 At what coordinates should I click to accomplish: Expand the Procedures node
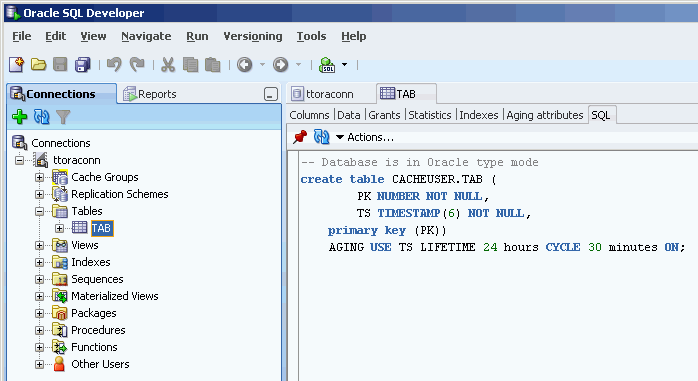(x=39, y=330)
